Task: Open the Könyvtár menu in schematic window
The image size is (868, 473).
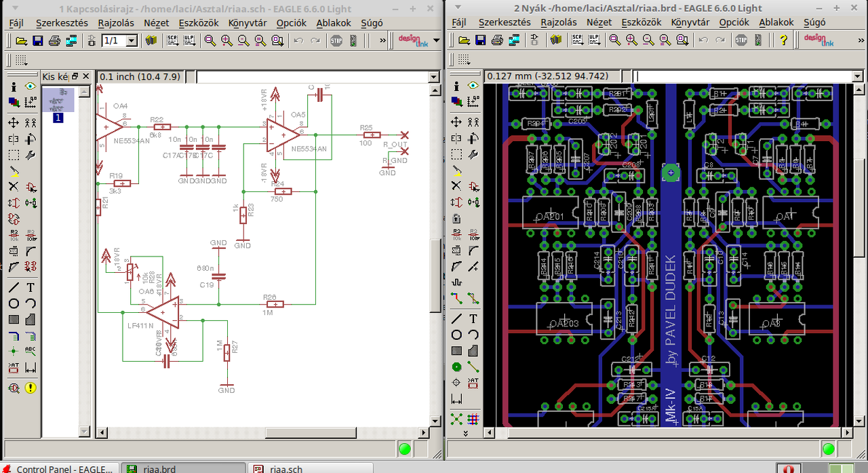Action: click(x=247, y=22)
